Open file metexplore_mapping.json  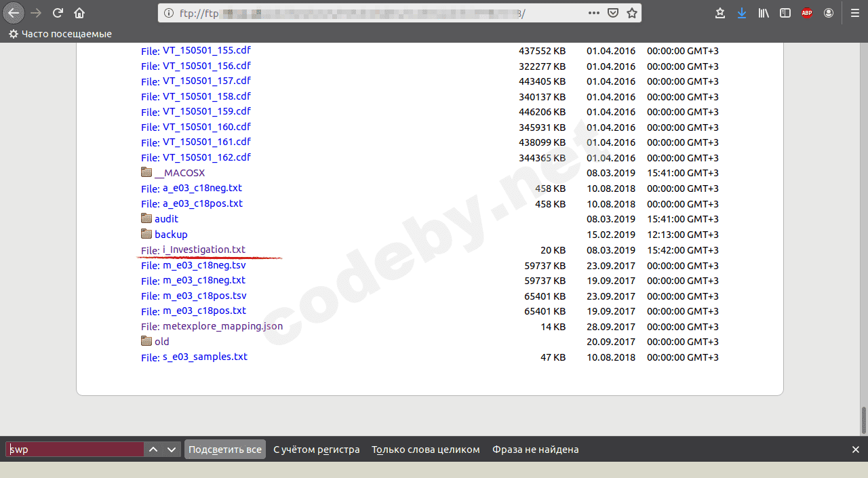click(x=222, y=326)
